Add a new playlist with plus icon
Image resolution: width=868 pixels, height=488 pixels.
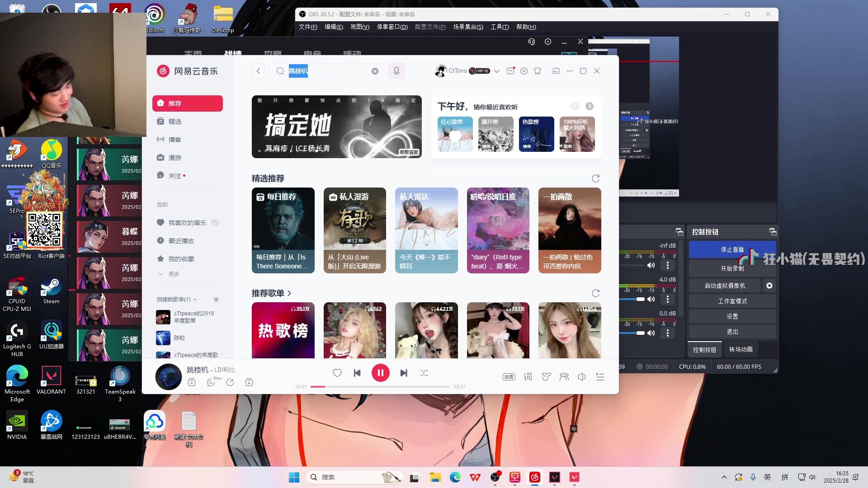pyautogui.click(x=216, y=300)
